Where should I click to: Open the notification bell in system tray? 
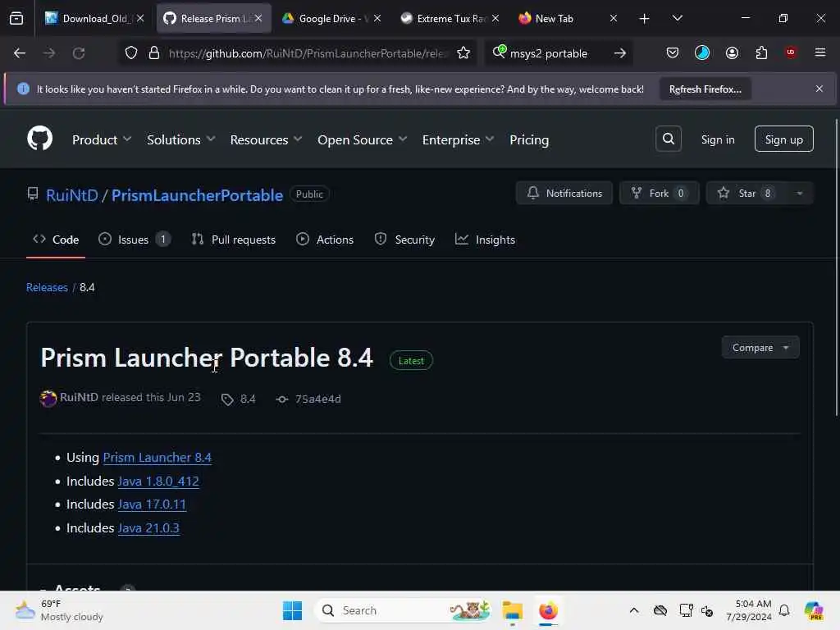(x=784, y=610)
